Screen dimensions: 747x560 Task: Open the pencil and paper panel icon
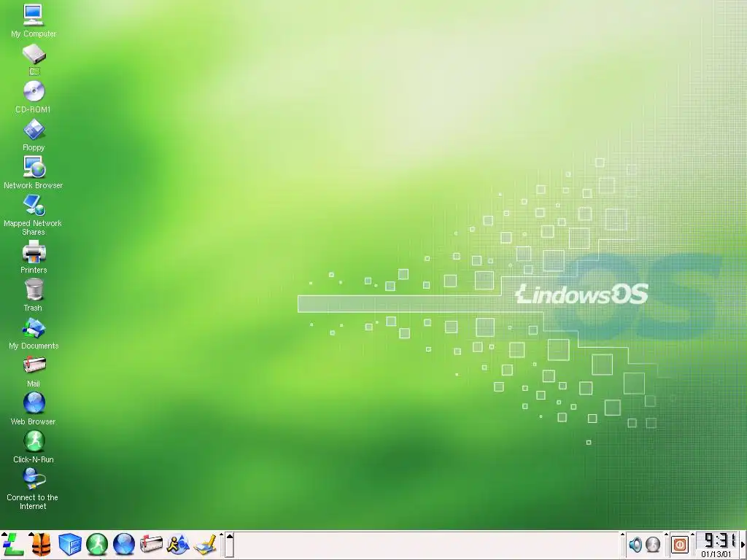[205, 545]
